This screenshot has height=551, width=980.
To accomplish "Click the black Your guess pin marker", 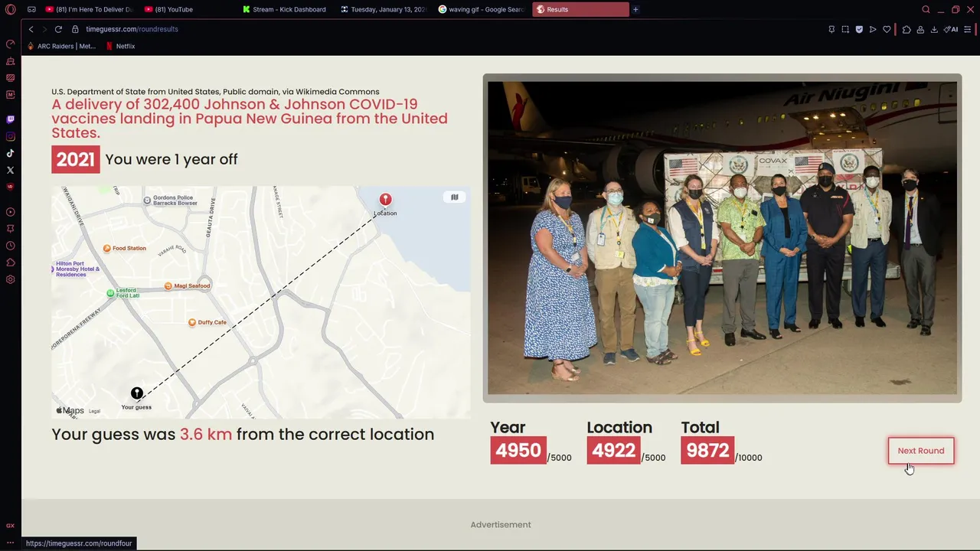I will tap(136, 393).
